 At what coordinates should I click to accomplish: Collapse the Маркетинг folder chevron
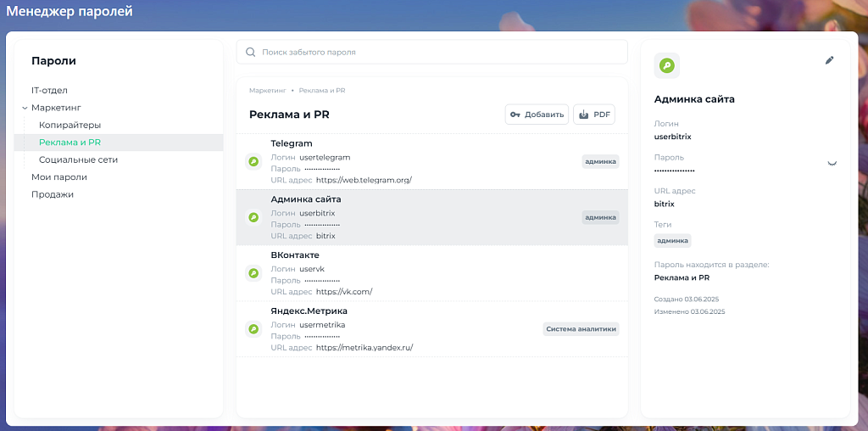(x=25, y=108)
